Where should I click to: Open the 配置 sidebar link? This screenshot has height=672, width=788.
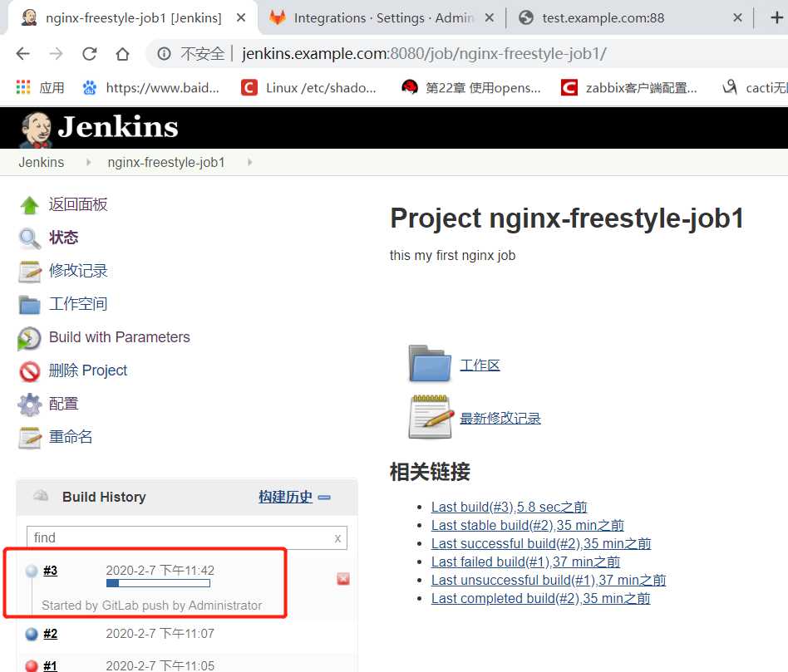63,404
